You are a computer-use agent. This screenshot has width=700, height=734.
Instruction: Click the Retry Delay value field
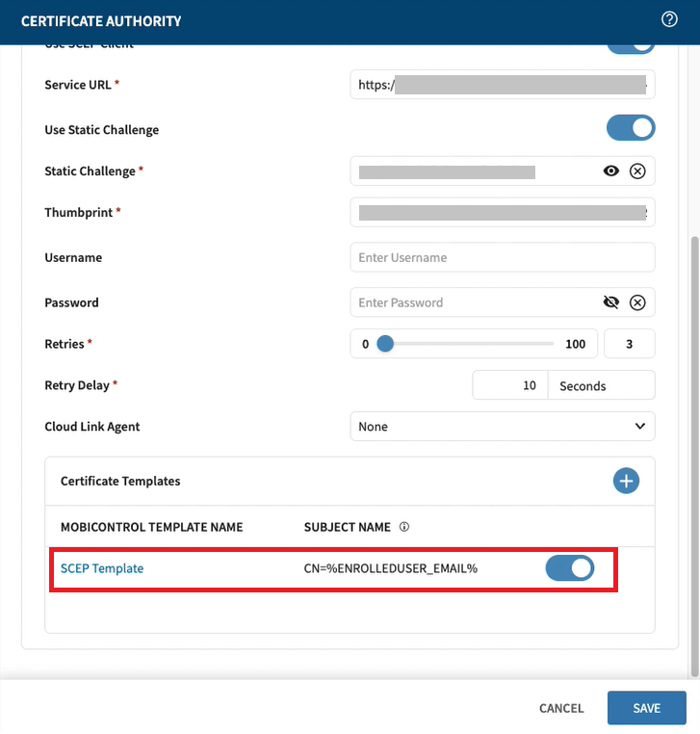510,385
